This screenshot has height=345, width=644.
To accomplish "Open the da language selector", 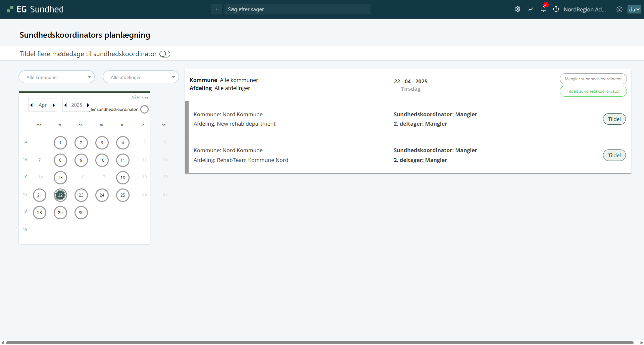I will pos(634,9).
